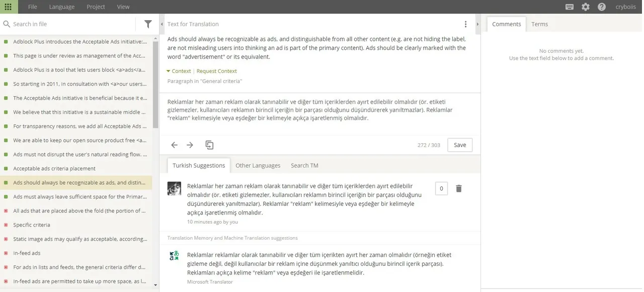The image size is (644, 292).
Task: Click the search magnifier icon
Action: click(x=7, y=24)
